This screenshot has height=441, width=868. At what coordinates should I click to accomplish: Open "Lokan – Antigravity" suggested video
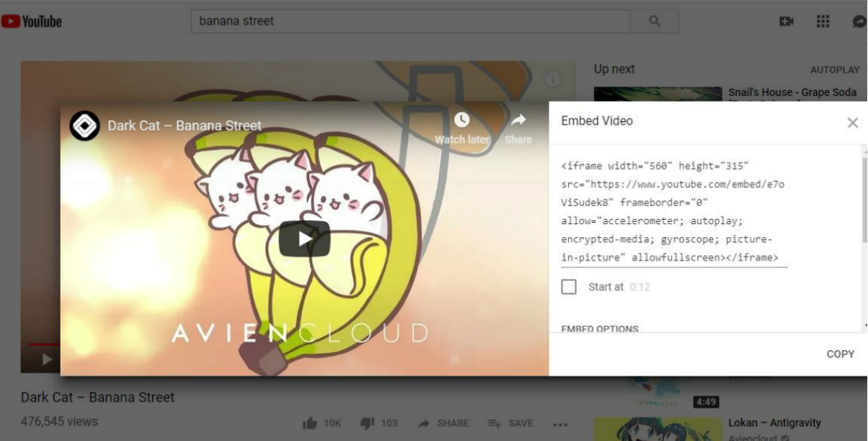coord(774,423)
